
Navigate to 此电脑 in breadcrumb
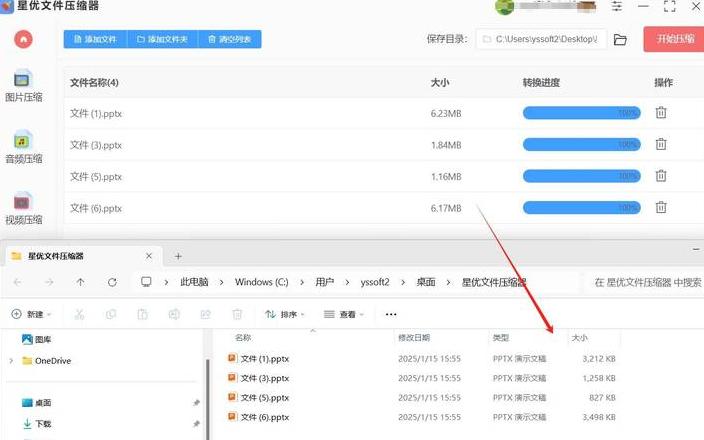tap(194, 282)
